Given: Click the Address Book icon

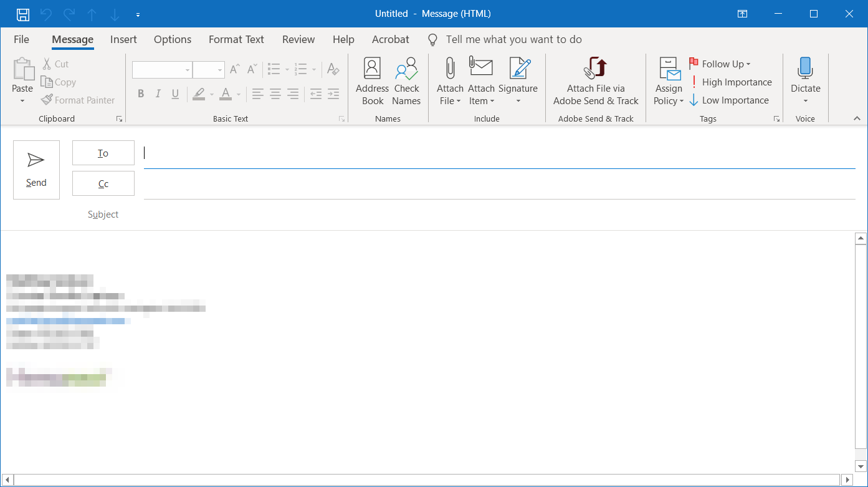Looking at the screenshot, I should (x=372, y=81).
